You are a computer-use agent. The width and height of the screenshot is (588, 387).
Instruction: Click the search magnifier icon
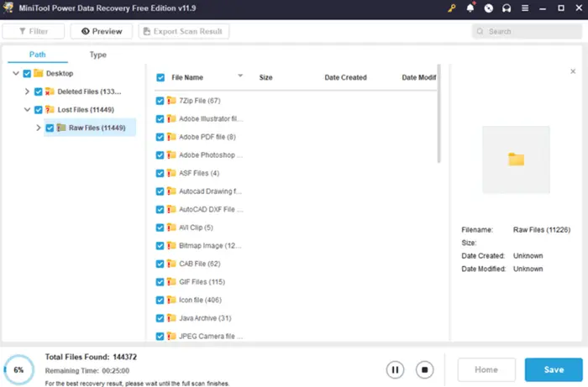480,31
